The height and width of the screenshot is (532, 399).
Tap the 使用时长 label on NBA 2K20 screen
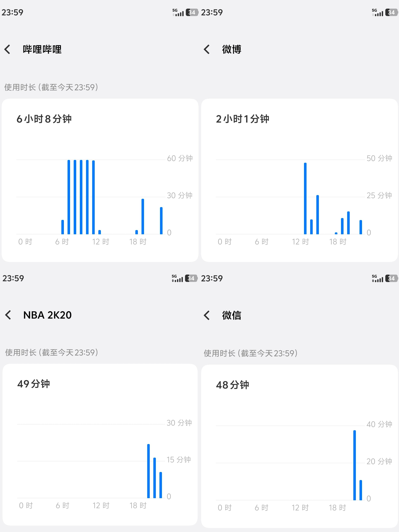coord(52,353)
